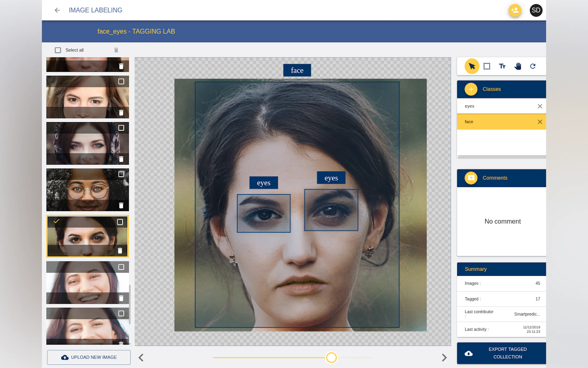This screenshot has width=588, height=368.
Task: Add a new comment icon
Action: click(471, 178)
